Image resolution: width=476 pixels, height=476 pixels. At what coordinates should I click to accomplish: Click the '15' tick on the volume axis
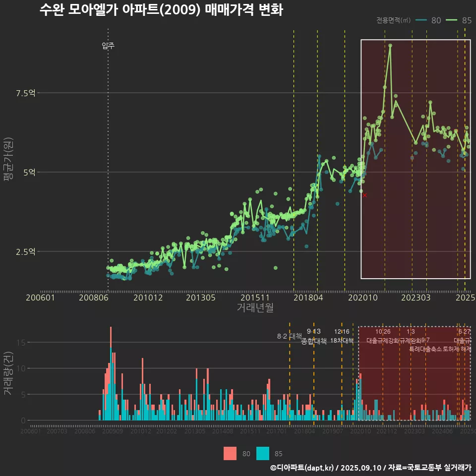pos(21,343)
